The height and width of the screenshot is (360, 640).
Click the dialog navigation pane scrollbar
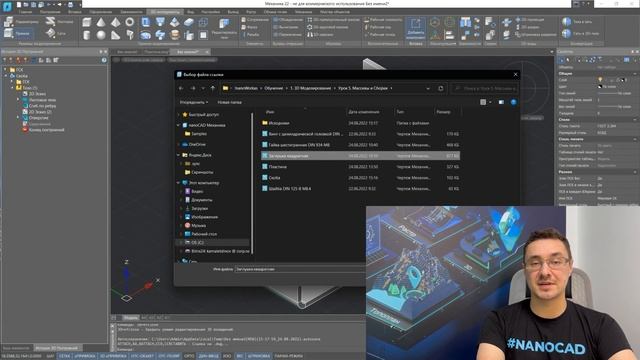[x=252, y=184]
